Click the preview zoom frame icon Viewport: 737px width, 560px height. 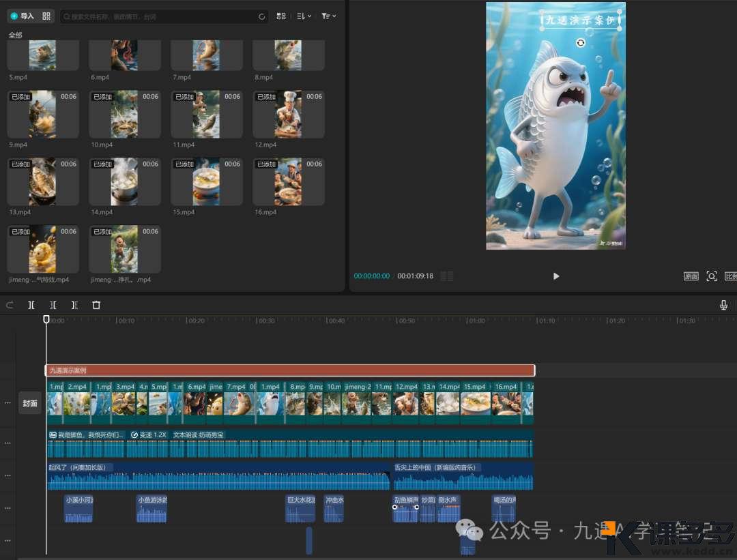[x=712, y=276]
